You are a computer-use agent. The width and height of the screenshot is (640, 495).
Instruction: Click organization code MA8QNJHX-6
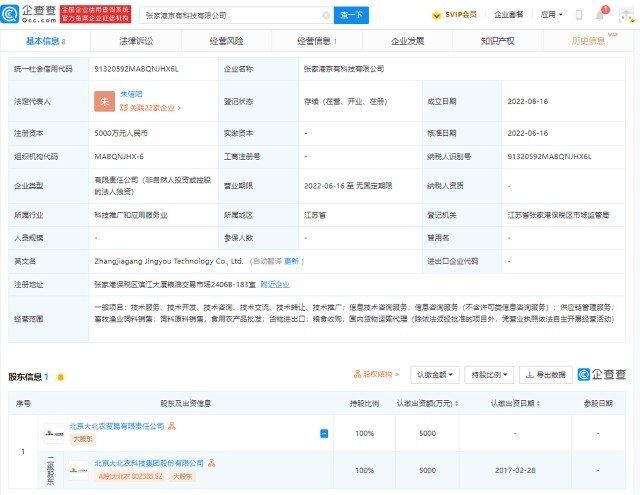(x=119, y=156)
